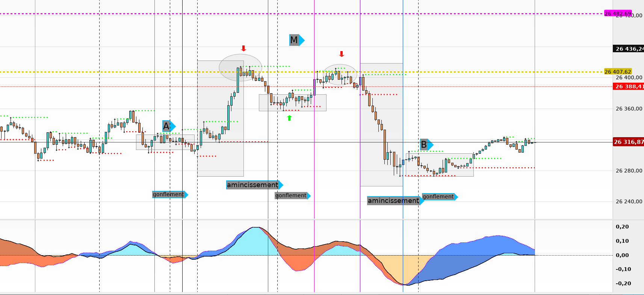Click the -0,20 indicator scale value
Screen dimensions: 644x295
tap(623, 283)
